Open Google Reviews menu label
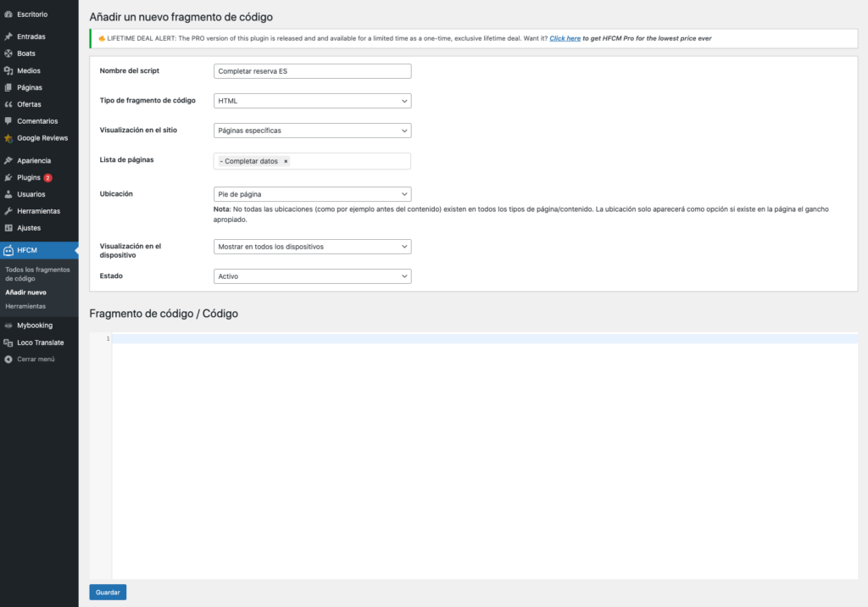This screenshot has height=607, width=868. pos(42,138)
